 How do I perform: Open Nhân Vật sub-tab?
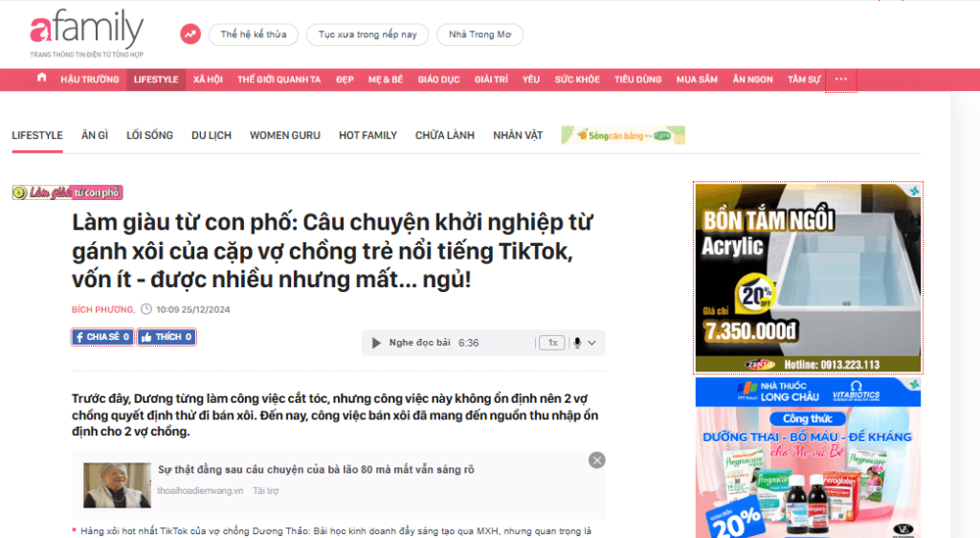click(518, 136)
